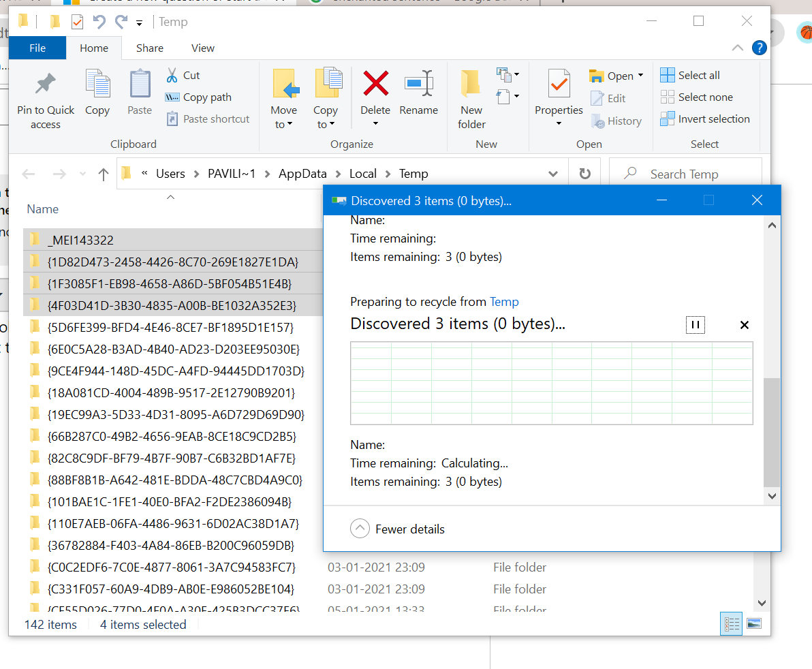Open the Move to menu

click(x=284, y=99)
